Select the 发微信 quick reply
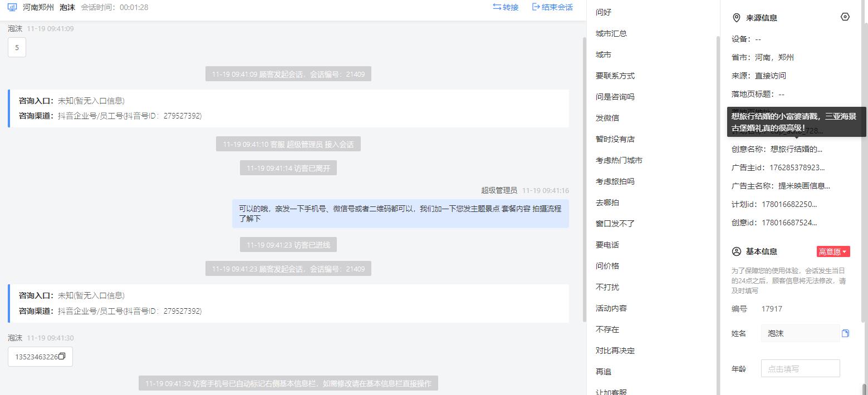The width and height of the screenshot is (868, 395). 607,118
